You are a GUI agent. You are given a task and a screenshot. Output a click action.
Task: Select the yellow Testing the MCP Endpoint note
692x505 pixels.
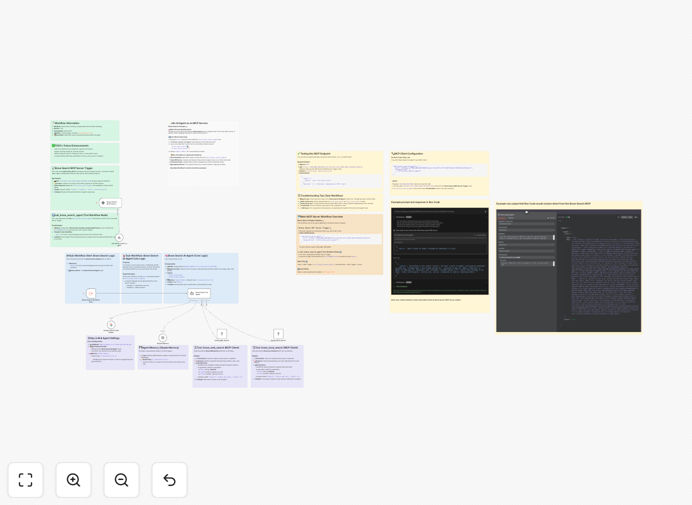coord(340,171)
